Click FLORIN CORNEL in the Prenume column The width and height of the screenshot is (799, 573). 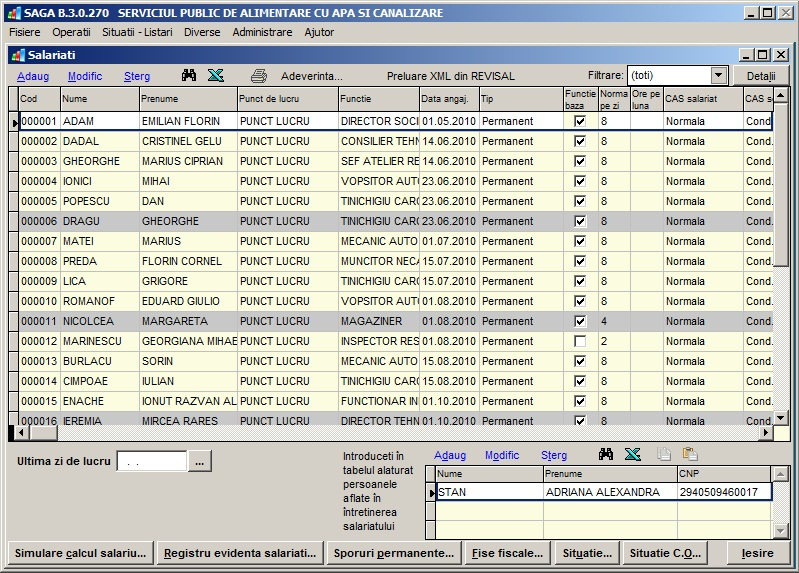(x=189, y=261)
